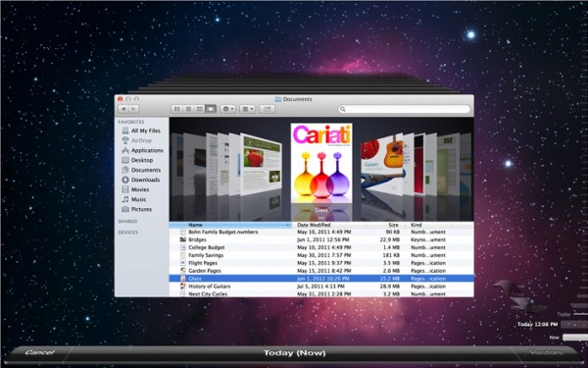Switch Finder to column view
This screenshot has width=588, height=368.
pyautogui.click(x=200, y=109)
